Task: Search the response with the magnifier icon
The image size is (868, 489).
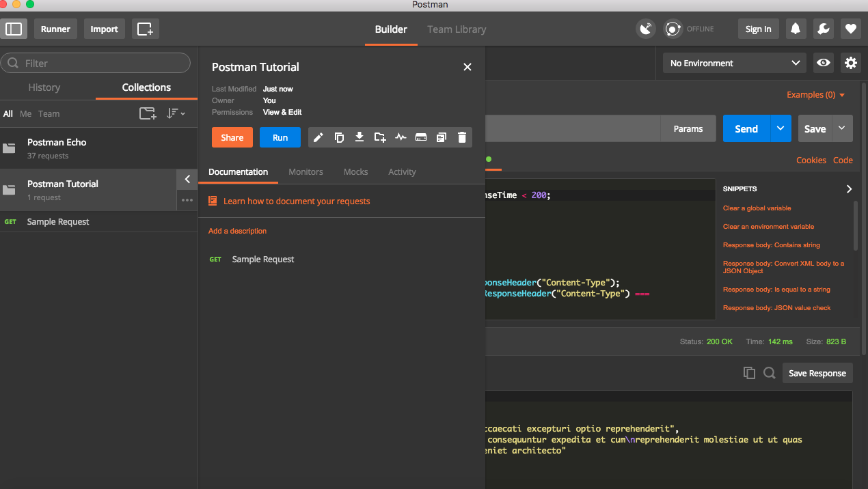Action: click(770, 373)
